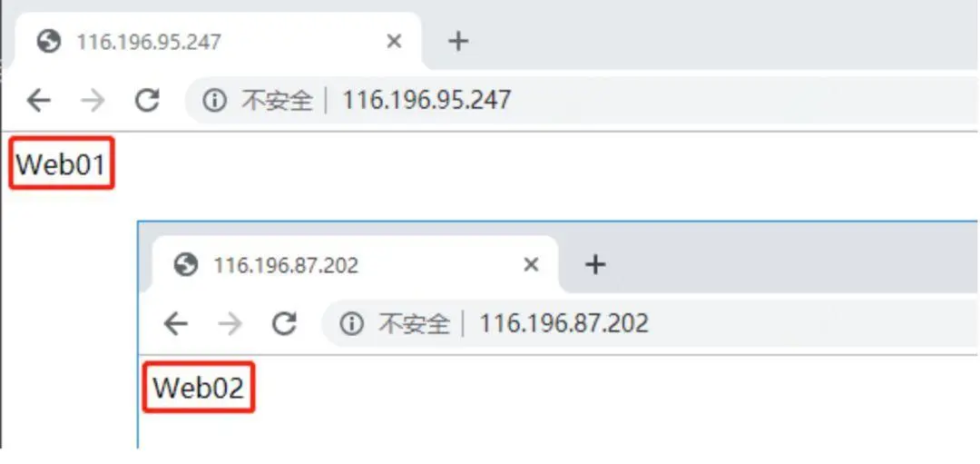This screenshot has width=980, height=464.
Task: Click forward arrow in 116.196.95.247 window
Action: tap(93, 100)
